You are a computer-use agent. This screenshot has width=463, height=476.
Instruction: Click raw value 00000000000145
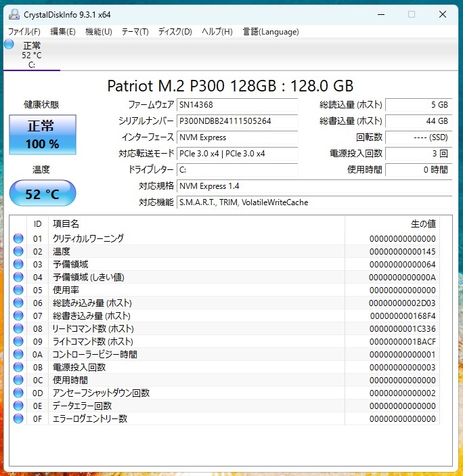tap(403, 252)
